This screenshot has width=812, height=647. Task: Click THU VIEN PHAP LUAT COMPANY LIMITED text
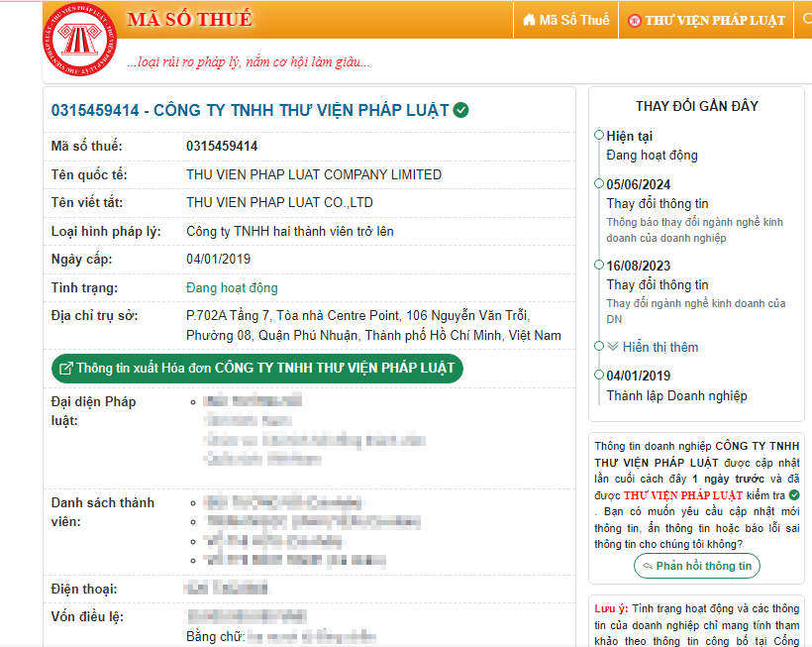point(314,174)
